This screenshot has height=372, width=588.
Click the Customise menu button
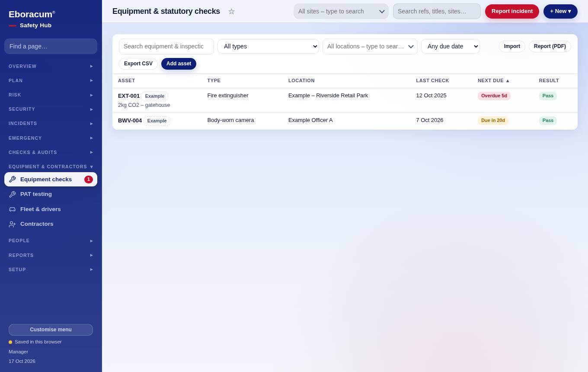point(51,330)
